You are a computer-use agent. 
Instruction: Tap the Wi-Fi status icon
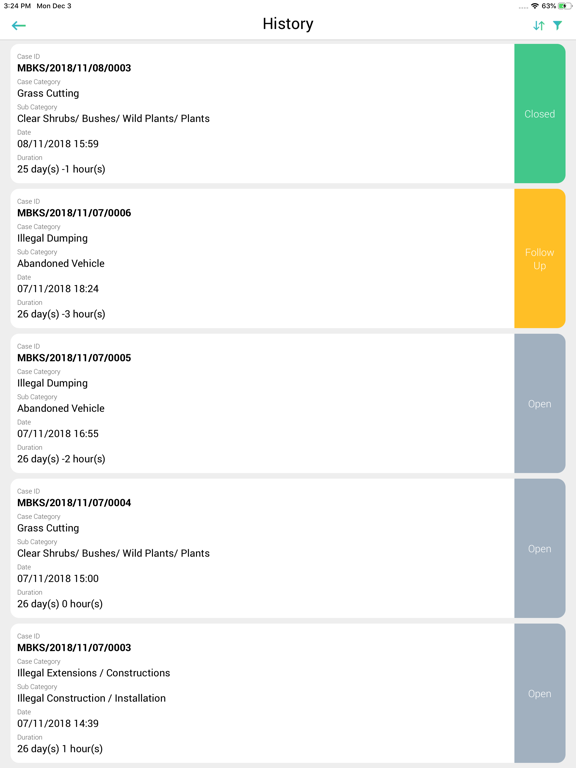click(535, 6)
